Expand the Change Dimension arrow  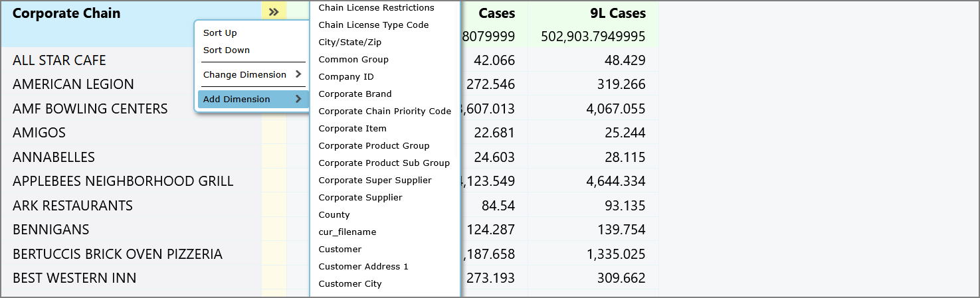pos(298,74)
